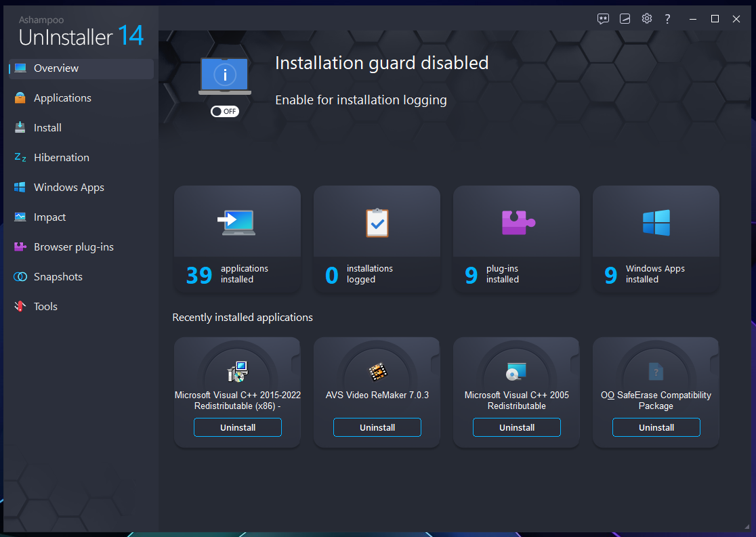
Task: Open settings via the gear icon
Action: (x=646, y=19)
